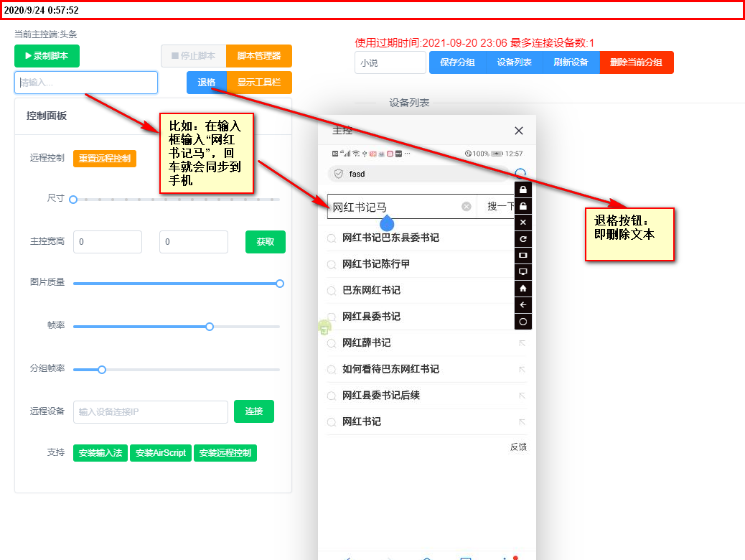Open the 脚本管理器 script manager
Image resolution: width=745 pixels, height=560 pixels.
coord(259,56)
